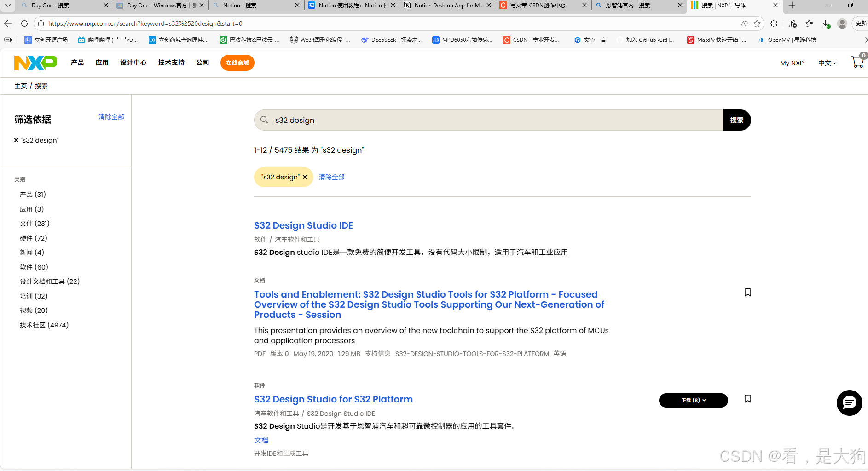Focus the s32 design search field
The image size is (868, 471).
(x=488, y=120)
